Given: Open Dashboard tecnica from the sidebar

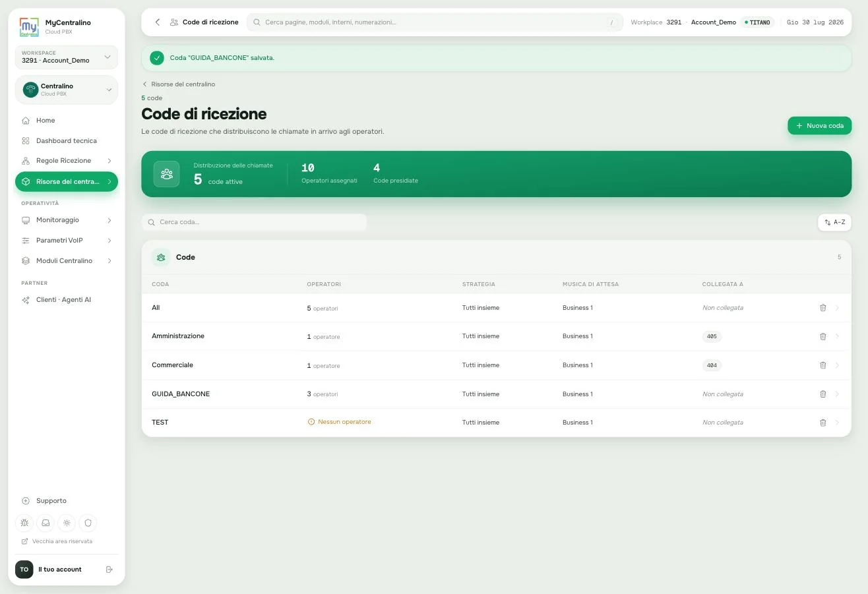Looking at the screenshot, I should 66,140.
